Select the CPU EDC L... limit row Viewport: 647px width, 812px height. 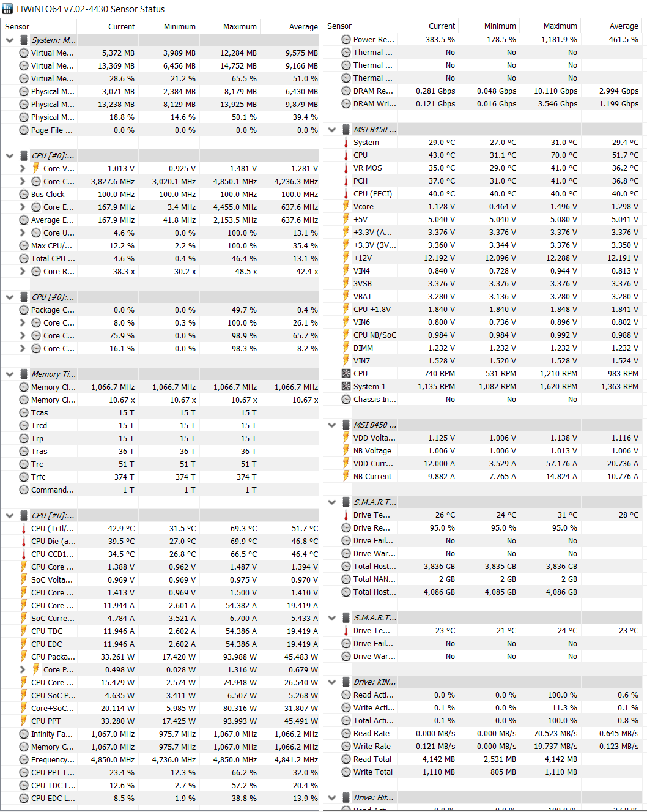click(x=161, y=798)
